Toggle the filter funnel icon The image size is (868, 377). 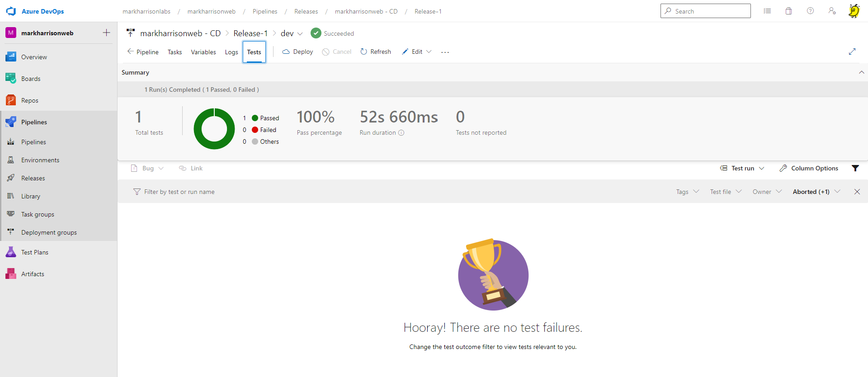(x=855, y=168)
